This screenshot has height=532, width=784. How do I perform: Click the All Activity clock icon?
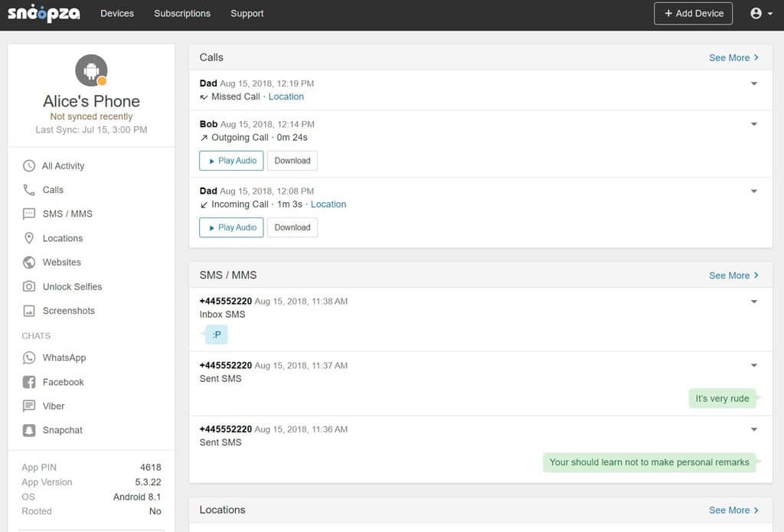pyautogui.click(x=29, y=166)
